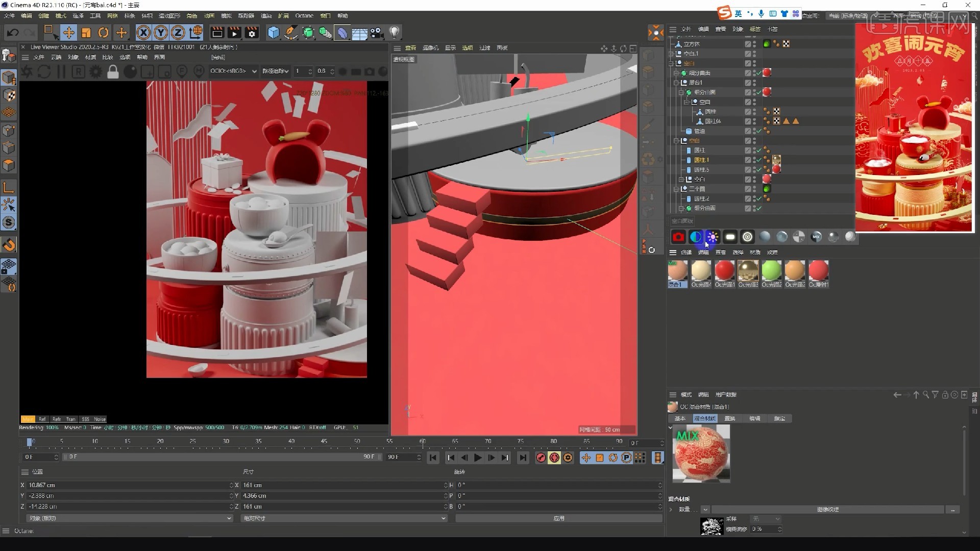The image size is (980, 551).
Task: Click the 应用 apply button
Action: pos(559,518)
